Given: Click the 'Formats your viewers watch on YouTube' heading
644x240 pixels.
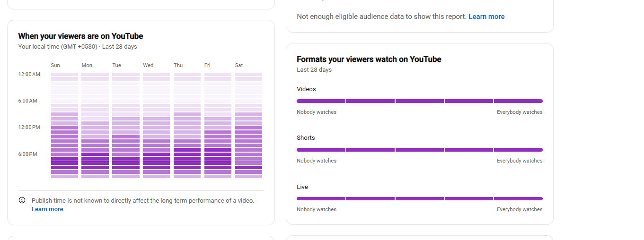Looking at the screenshot, I should 369,59.
